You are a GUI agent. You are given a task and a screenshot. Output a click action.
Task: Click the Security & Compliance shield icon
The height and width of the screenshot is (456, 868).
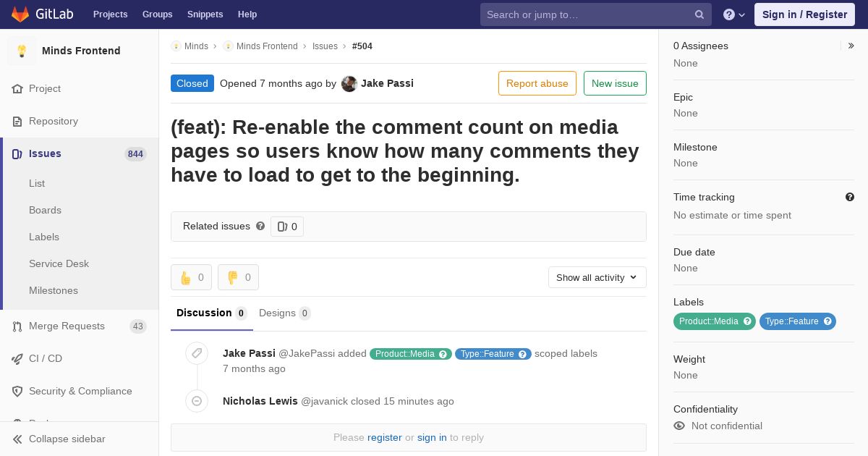coord(17,391)
